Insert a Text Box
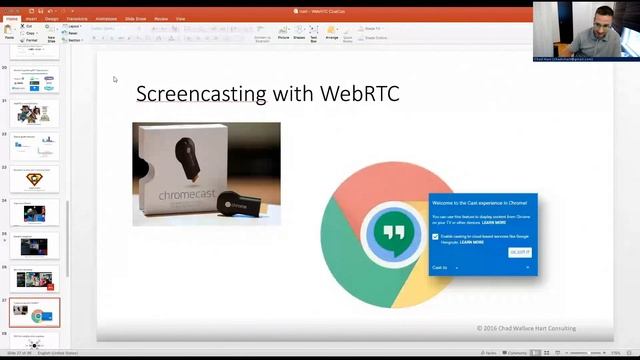 pyautogui.click(x=314, y=33)
